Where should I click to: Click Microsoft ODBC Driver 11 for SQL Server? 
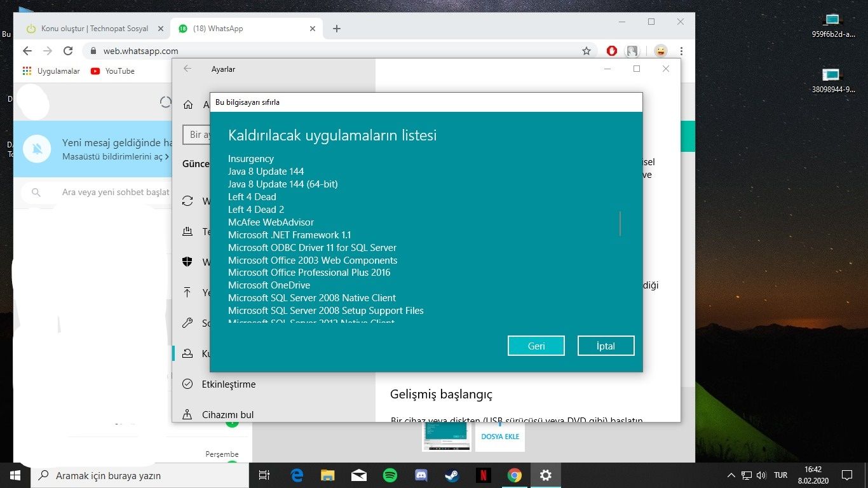point(312,248)
